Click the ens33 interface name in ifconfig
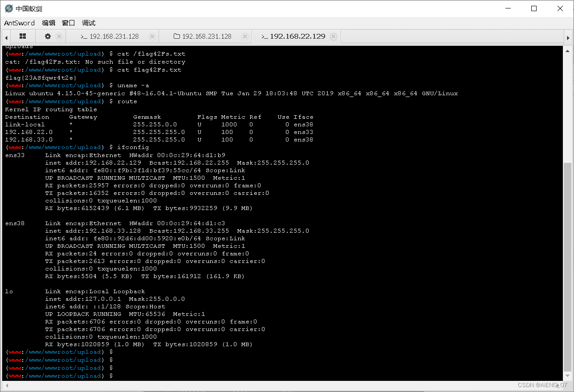Screen dimensions: 574x392 (x=15, y=155)
